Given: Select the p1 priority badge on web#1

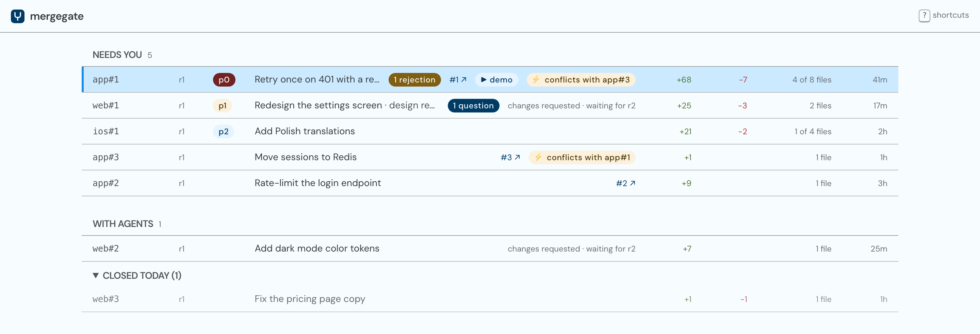Looking at the screenshot, I should pyautogui.click(x=223, y=106).
